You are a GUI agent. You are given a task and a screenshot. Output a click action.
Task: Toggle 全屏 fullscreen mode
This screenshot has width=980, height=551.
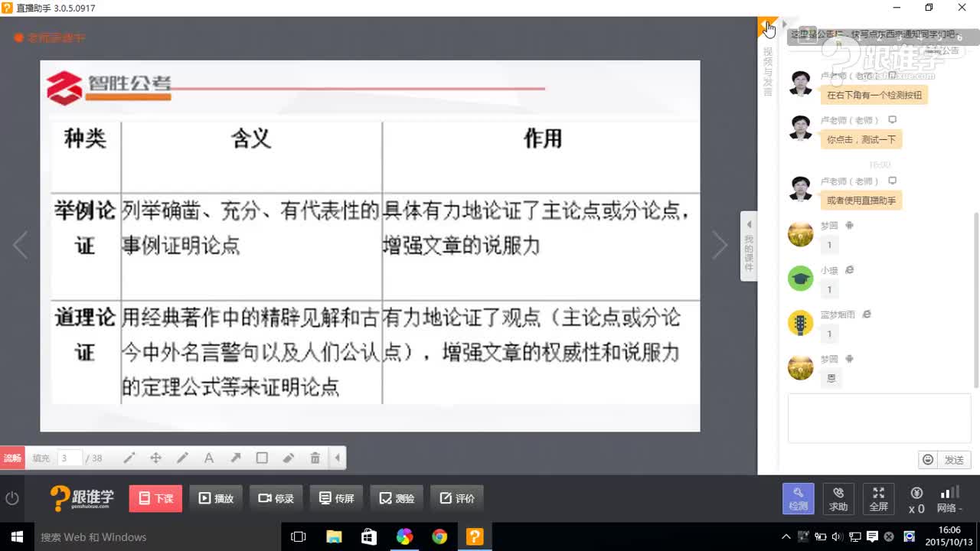(x=878, y=498)
